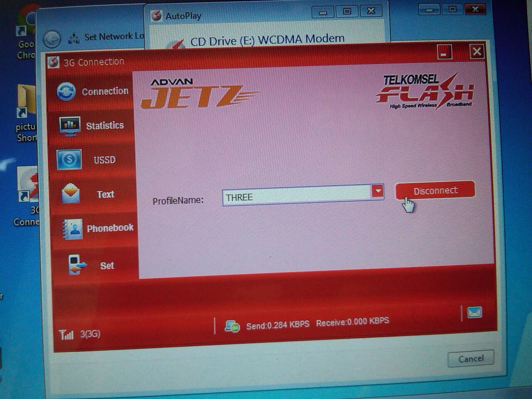The image size is (532, 399).
Task: Click the new message envelope icon in status bar
Action: 474,312
